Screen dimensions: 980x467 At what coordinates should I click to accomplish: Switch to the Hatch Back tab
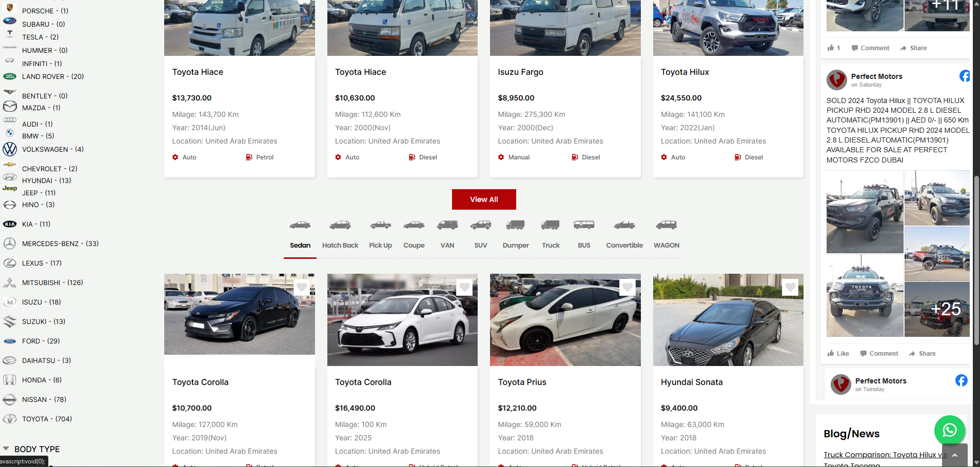pos(340,245)
